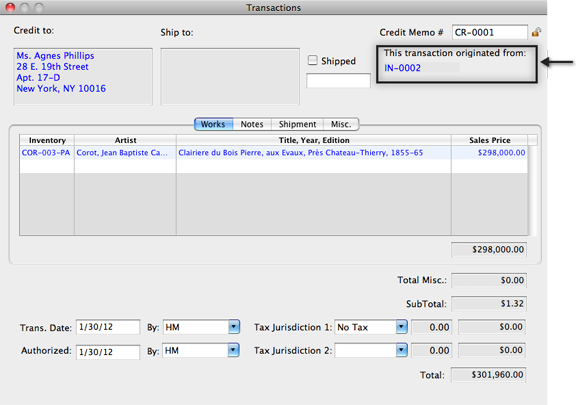Click the Trans. Date field
576x405 pixels.
point(108,327)
